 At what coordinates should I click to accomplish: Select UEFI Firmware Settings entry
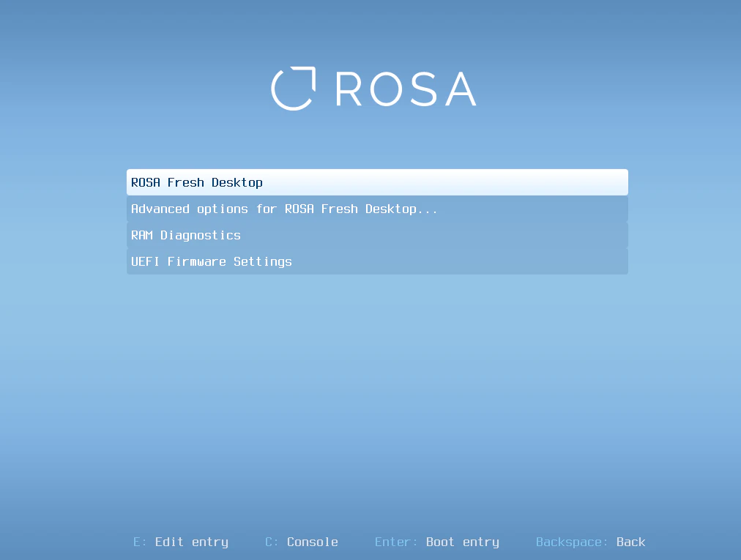[377, 261]
